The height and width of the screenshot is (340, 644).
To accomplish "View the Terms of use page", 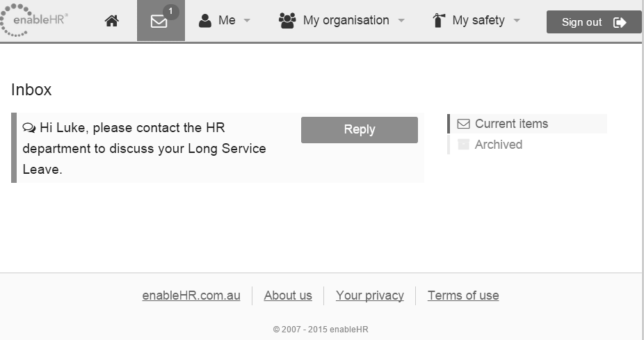I will pyautogui.click(x=463, y=296).
